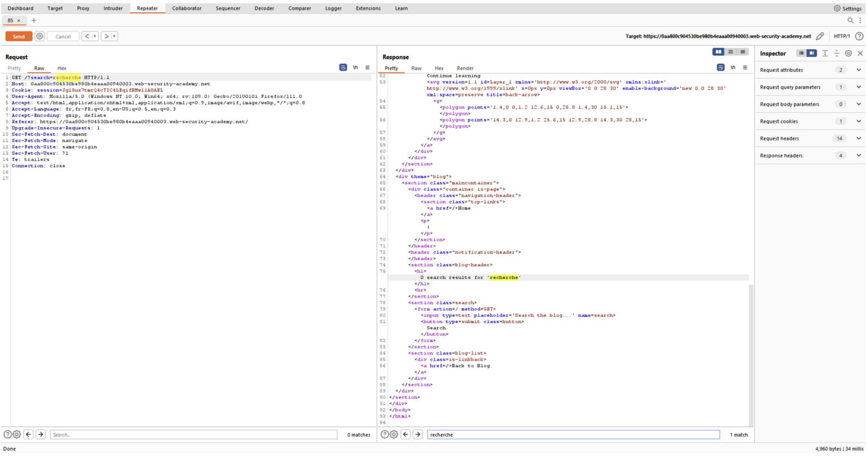Expand Request query parameters in Inspector

coord(858,87)
